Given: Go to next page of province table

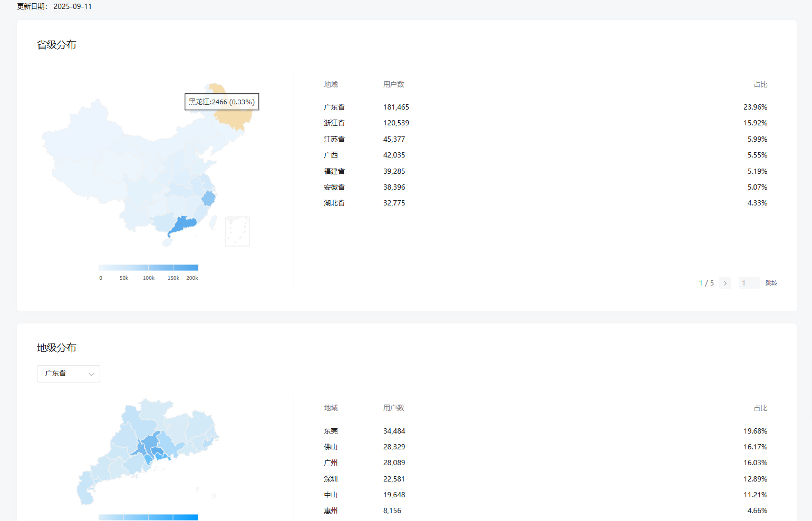Looking at the screenshot, I should pos(725,283).
